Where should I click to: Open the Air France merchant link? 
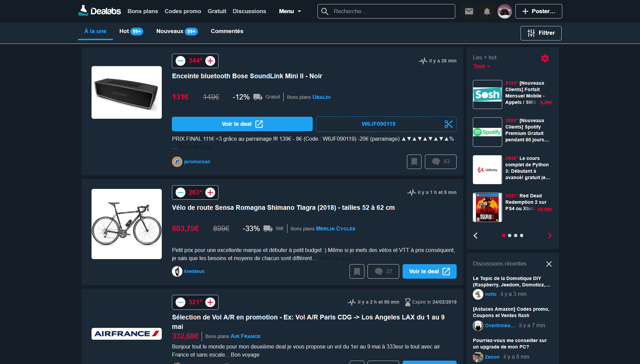(246, 336)
